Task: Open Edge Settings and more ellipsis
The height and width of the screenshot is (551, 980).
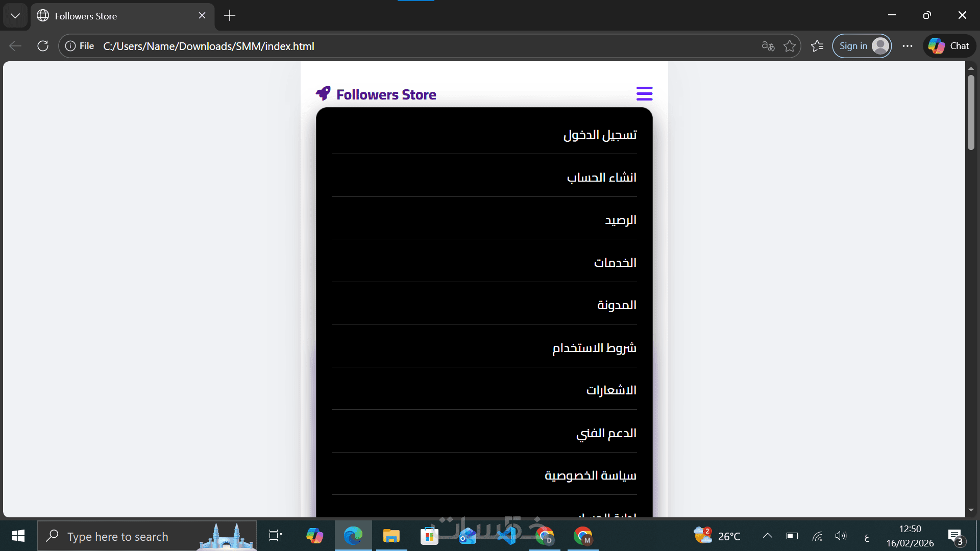Action: tap(907, 46)
